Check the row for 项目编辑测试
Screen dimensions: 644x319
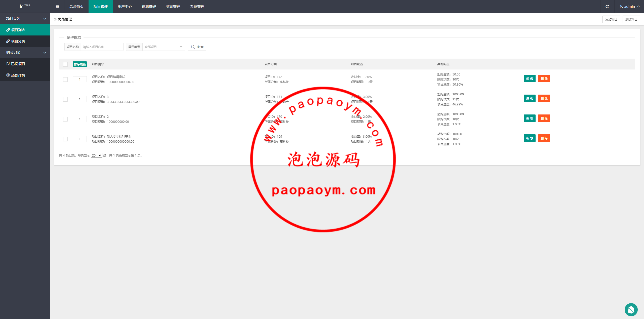coord(65,79)
